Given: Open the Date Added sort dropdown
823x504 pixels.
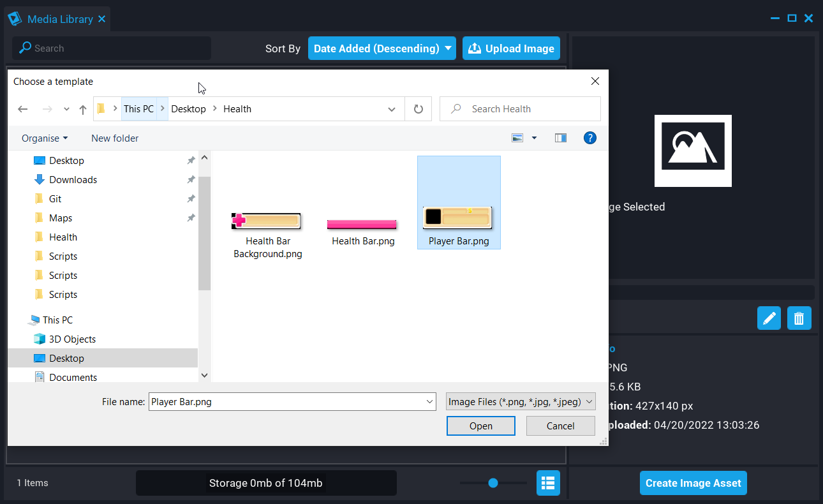Looking at the screenshot, I should point(382,48).
